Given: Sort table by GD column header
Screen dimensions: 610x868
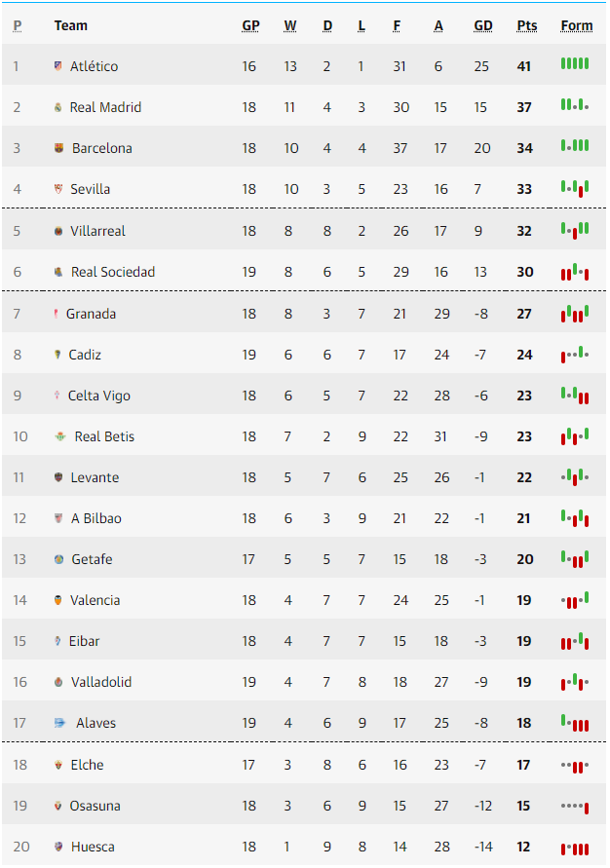Looking at the screenshot, I should [483, 26].
